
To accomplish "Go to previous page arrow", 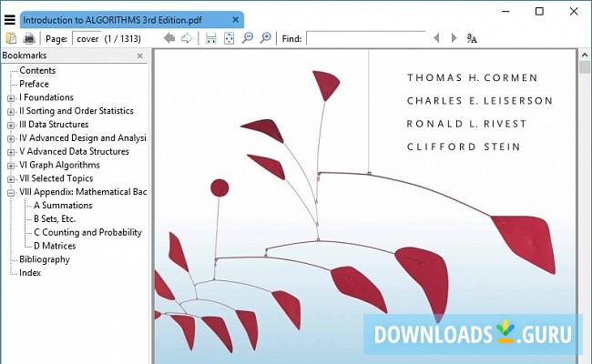I will point(169,38).
